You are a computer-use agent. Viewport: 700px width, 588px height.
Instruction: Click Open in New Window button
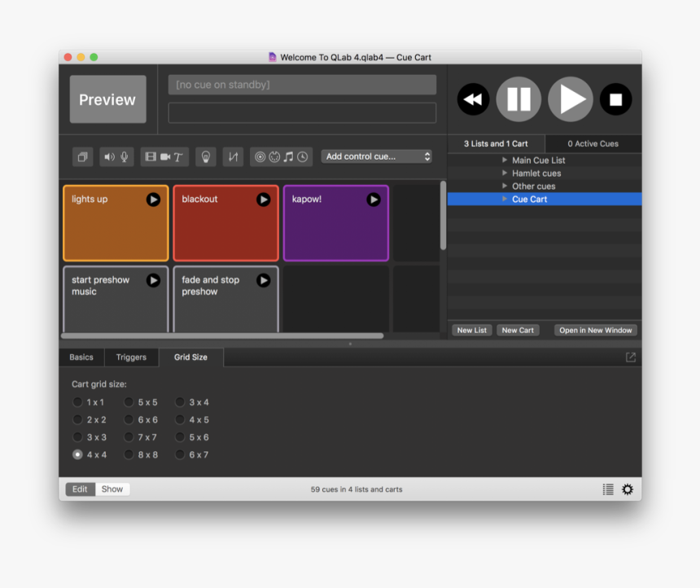pos(596,330)
